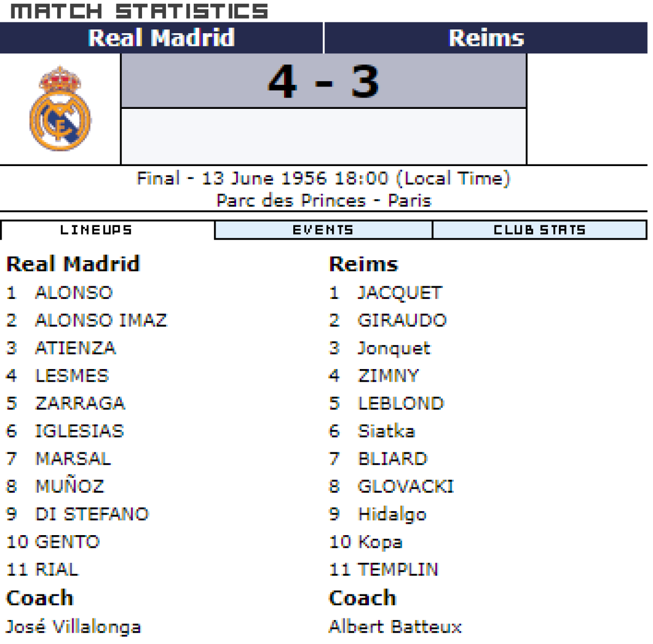Select the Lineups tab
Image resolution: width=653 pixels, height=644 pixels.
96,230
